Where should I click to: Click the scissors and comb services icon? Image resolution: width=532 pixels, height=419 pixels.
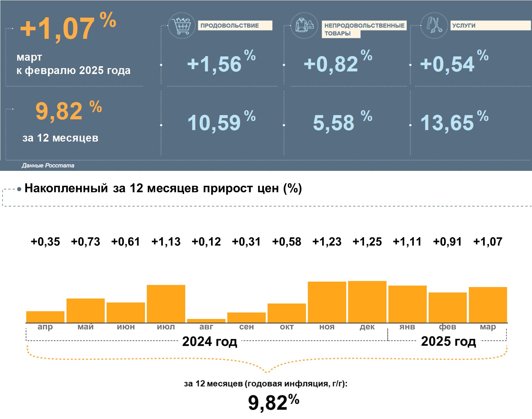click(434, 25)
